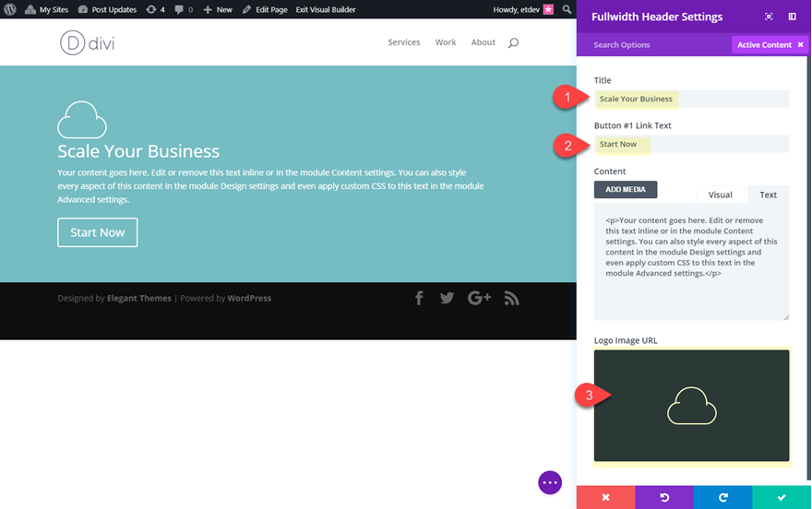Viewport: 812px width, 509px height.
Task: Switch to the Visual editor tab
Action: pyautogui.click(x=720, y=195)
